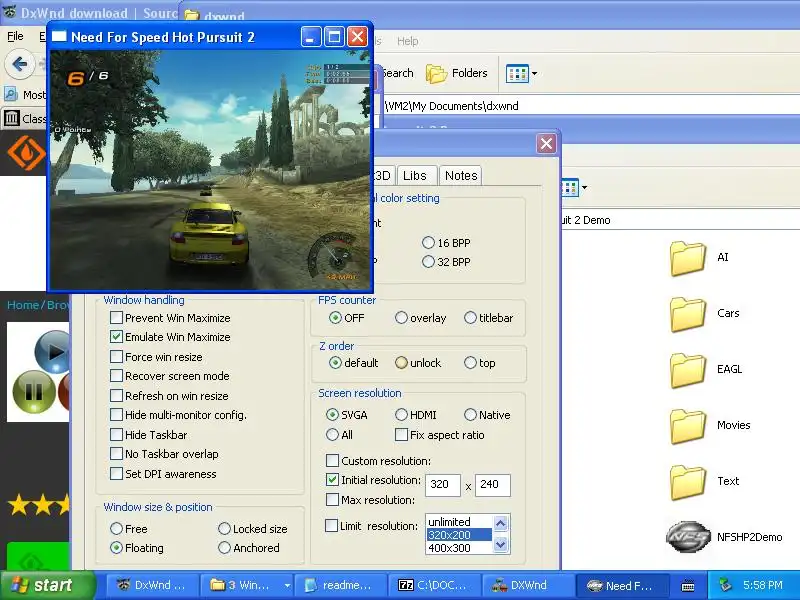Open the Help menu in Explorer
Screen dimensions: 800x600
click(408, 41)
